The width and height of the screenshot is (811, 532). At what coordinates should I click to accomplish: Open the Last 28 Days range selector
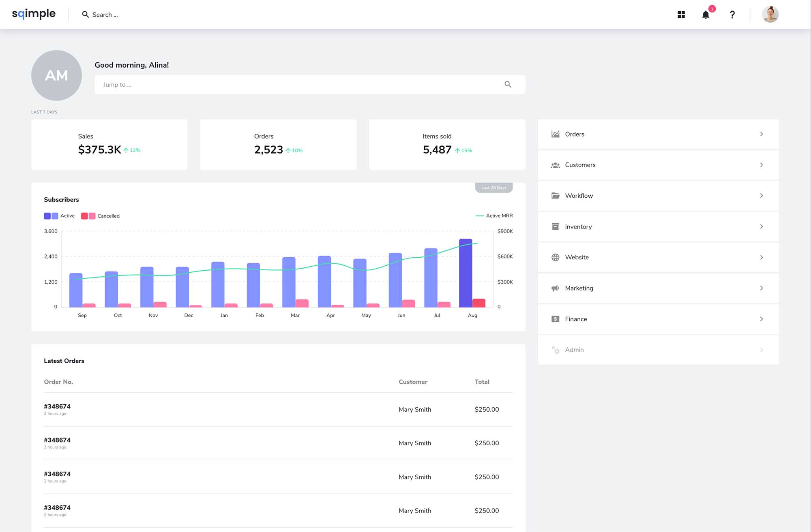click(x=493, y=188)
